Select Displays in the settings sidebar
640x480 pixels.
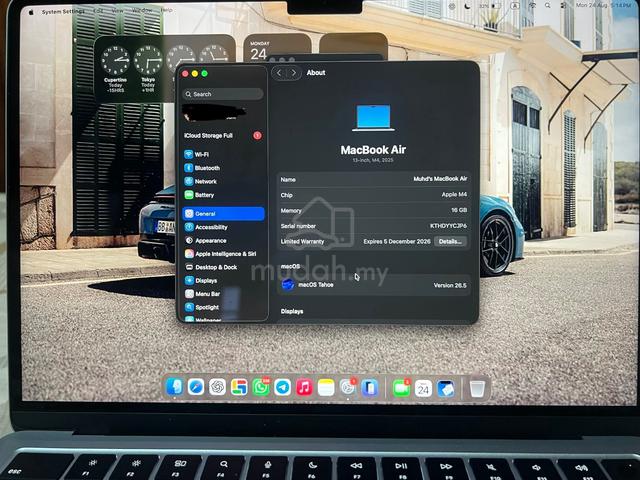point(223,280)
